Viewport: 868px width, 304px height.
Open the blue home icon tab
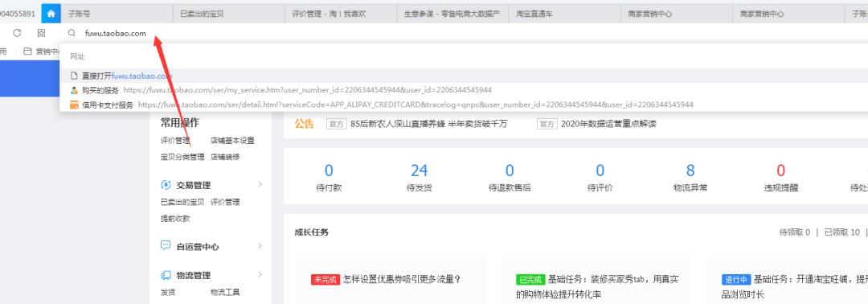[x=51, y=14]
